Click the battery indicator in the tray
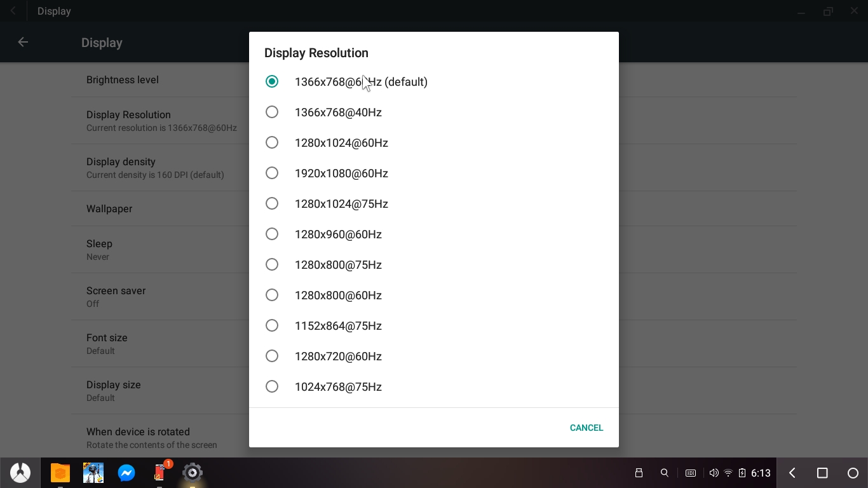Image resolution: width=868 pixels, height=488 pixels. tap(742, 473)
